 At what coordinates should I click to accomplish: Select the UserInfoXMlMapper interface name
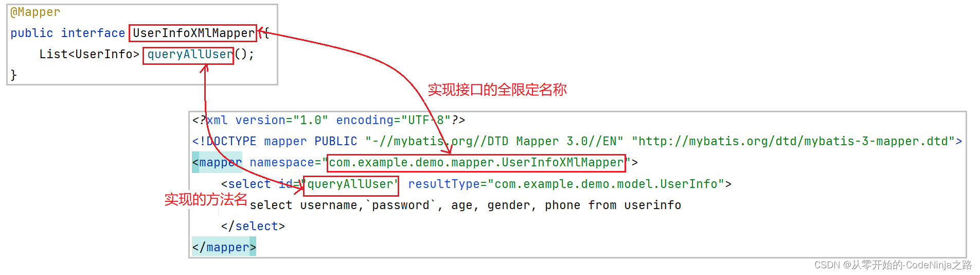(x=193, y=33)
